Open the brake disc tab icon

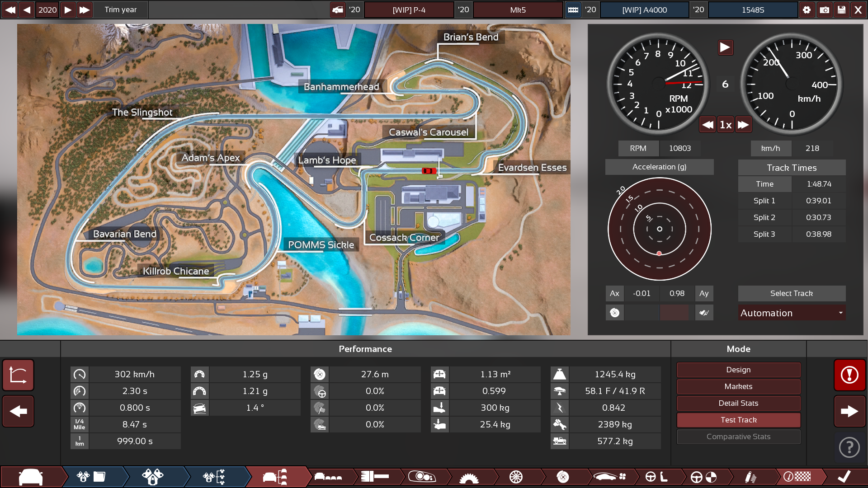pos(563,477)
